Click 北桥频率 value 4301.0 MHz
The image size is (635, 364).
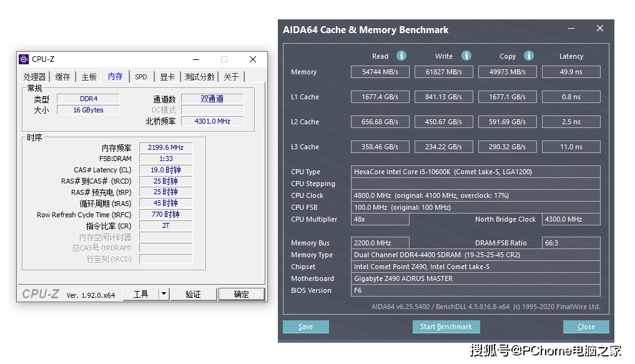tap(212, 121)
